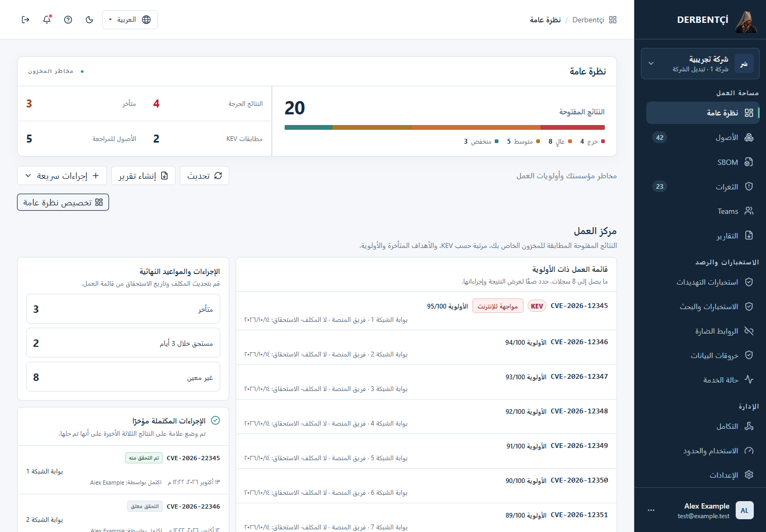Open the مطابقات KEV stat card
Viewport: 766px width, 532px height.
coord(208,139)
